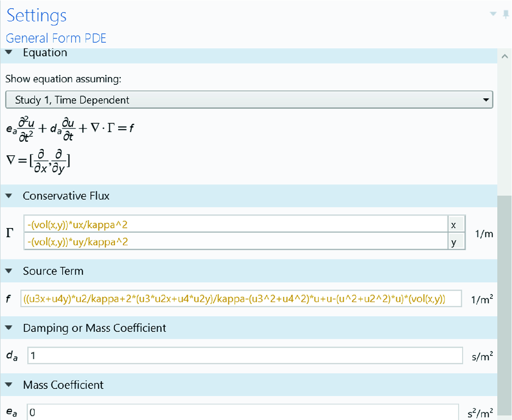The width and height of the screenshot is (512, 420).
Task: Click the x component label of Gamma
Action: (x=453, y=224)
